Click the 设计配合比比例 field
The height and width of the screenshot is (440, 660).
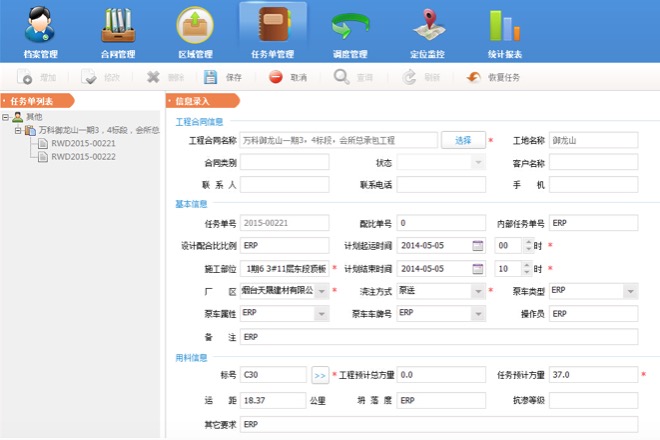[x=285, y=245]
